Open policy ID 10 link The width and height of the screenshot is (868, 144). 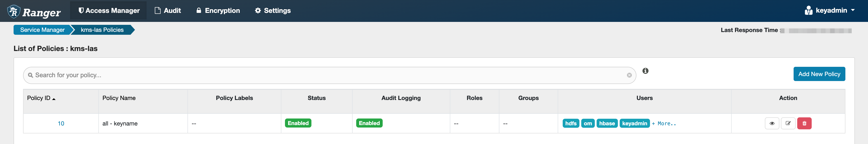(61, 123)
